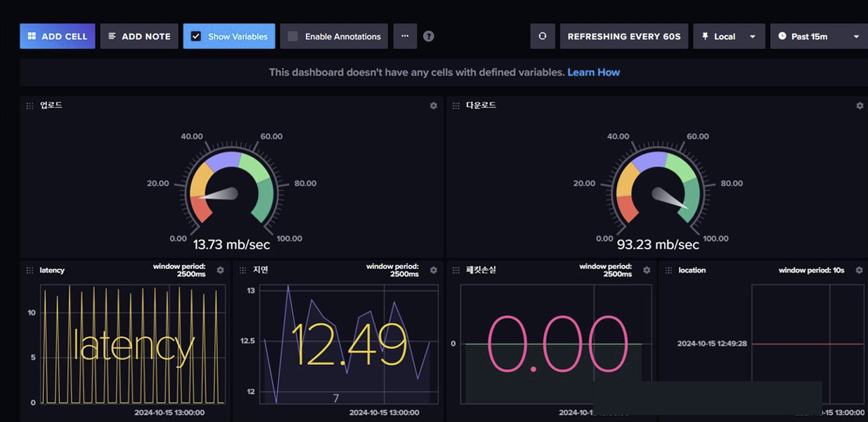This screenshot has width=868, height=422.
Task: Open the Local timezone dropdown
Action: point(728,37)
